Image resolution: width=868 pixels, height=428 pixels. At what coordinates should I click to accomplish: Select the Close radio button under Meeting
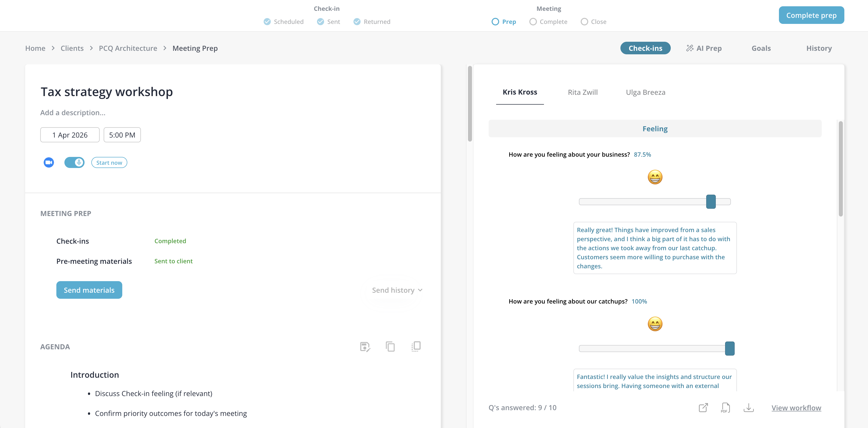[584, 22]
